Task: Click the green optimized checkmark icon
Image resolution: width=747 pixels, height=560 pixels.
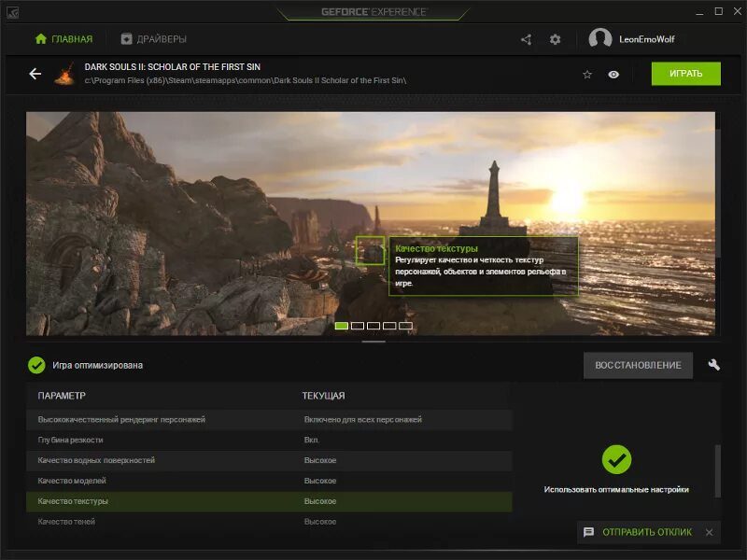Action: tap(36, 365)
